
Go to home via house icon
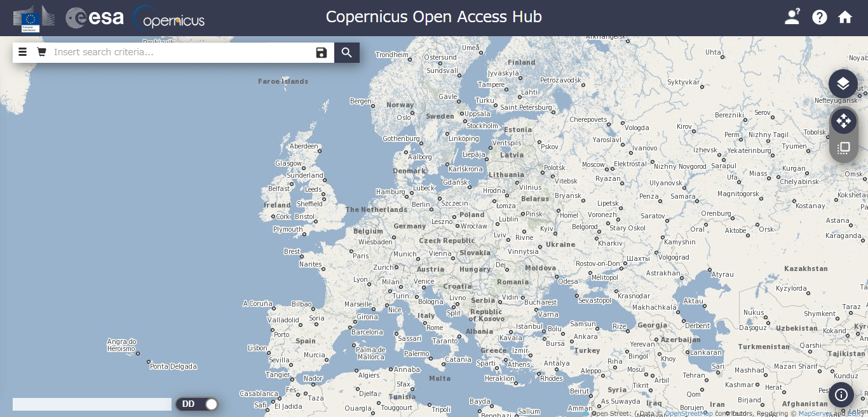coord(845,17)
